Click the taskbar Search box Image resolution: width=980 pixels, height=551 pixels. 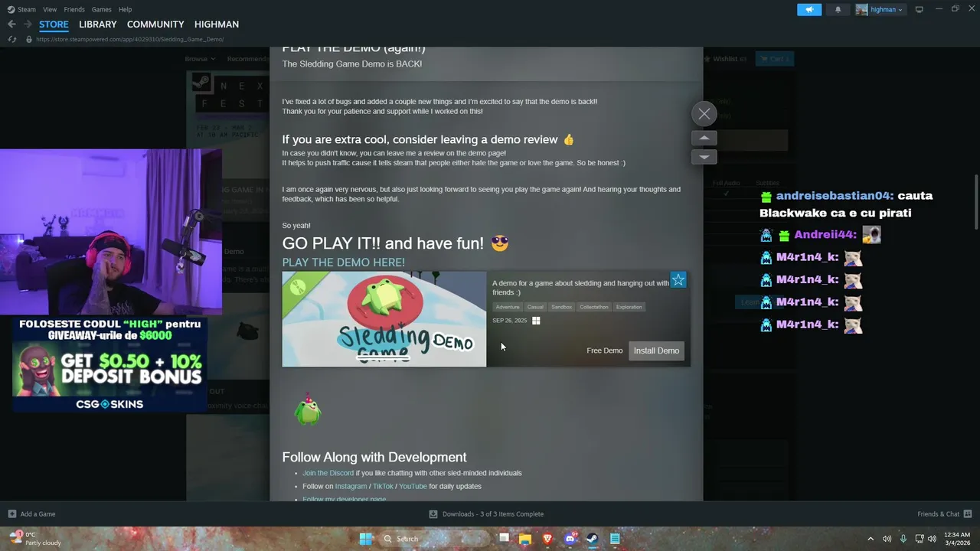tap(433, 539)
